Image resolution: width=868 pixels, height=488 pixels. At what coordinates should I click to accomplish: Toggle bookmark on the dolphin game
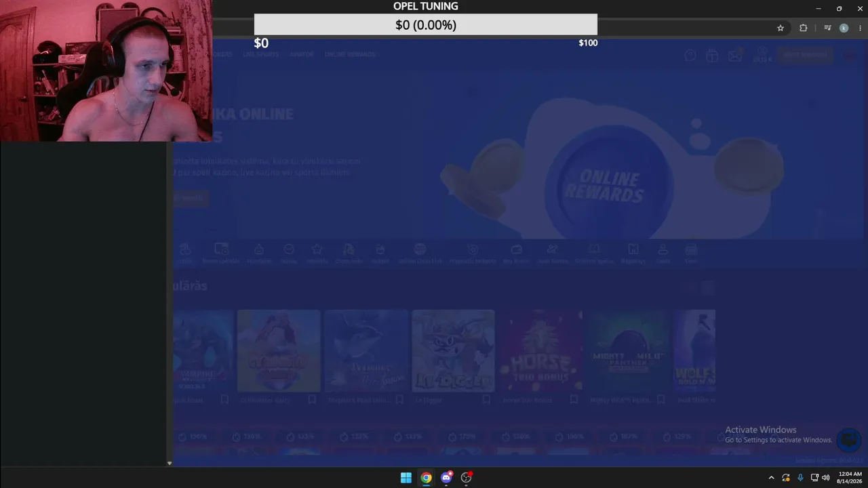coord(399,400)
